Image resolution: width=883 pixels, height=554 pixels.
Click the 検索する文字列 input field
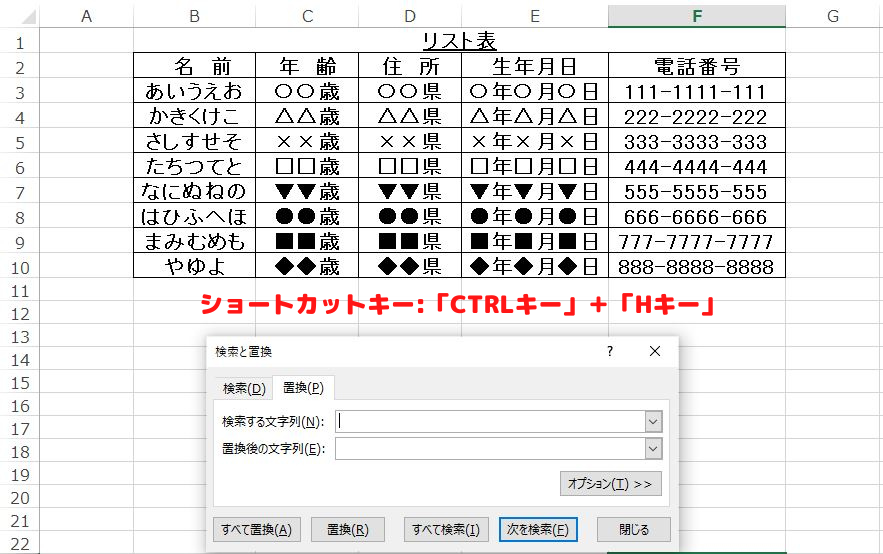[490, 421]
